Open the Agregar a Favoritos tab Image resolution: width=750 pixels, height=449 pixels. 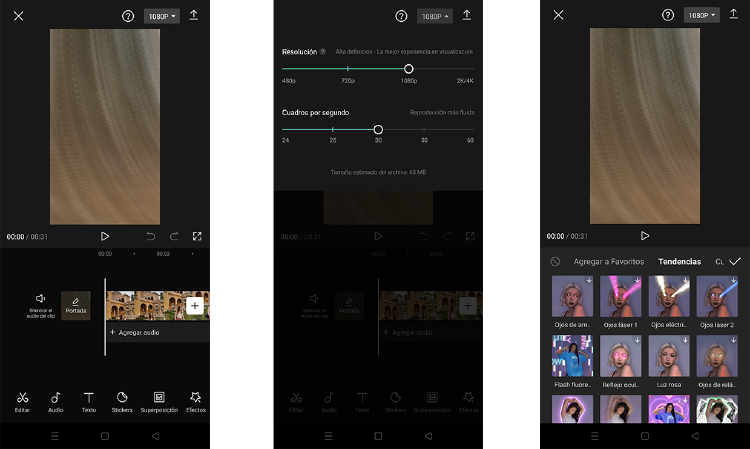[608, 261]
